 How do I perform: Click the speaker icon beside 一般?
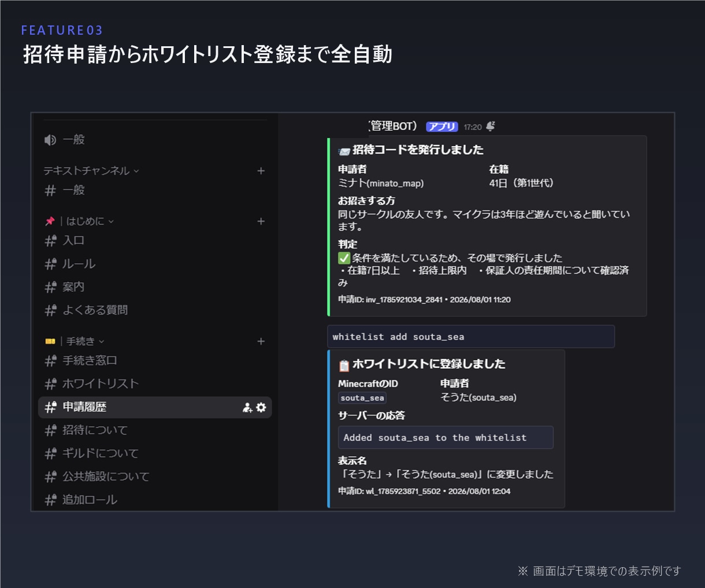pos(50,140)
